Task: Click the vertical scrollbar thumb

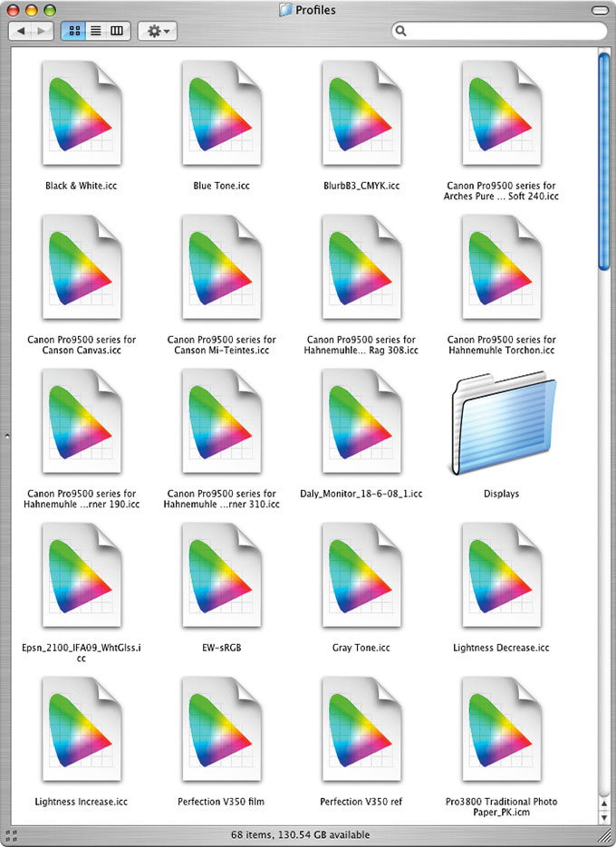Action: [x=604, y=161]
